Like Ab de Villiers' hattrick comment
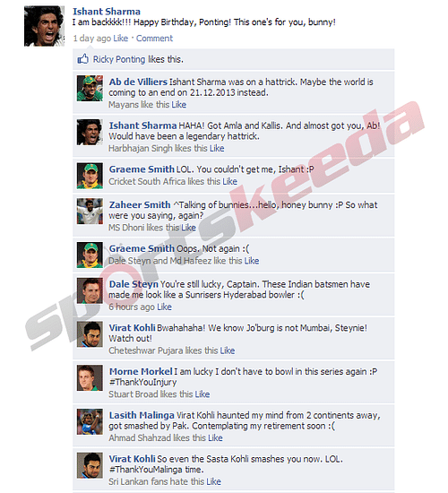The height and width of the screenshot is (493, 448). coord(179,104)
